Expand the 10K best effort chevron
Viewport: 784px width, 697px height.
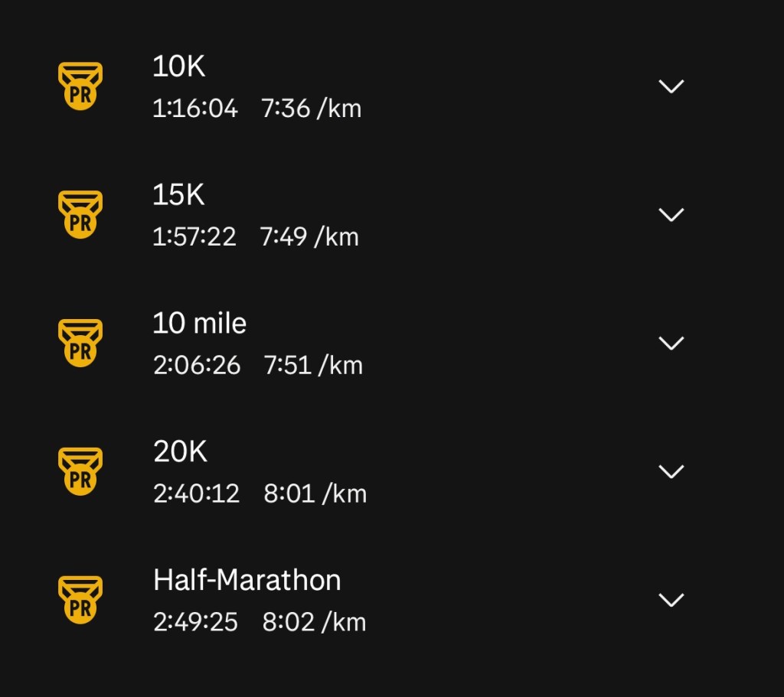tap(671, 86)
